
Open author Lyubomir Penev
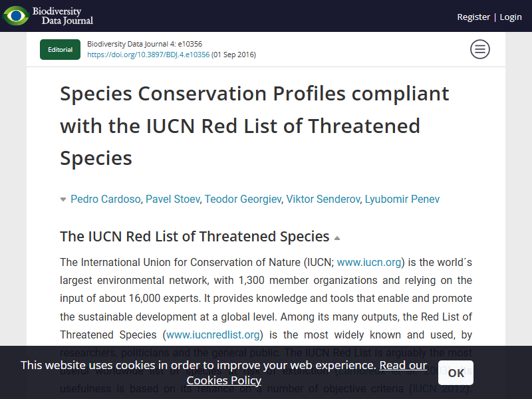[402, 199]
